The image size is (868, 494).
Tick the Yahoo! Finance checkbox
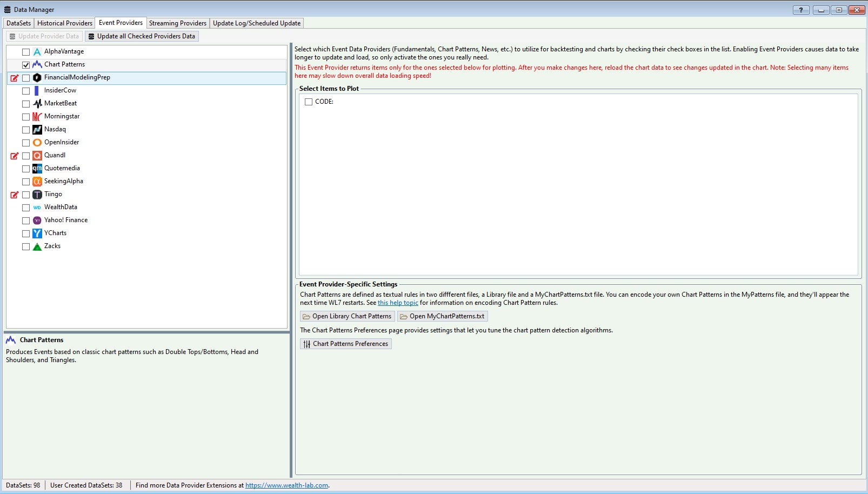[26, 221]
